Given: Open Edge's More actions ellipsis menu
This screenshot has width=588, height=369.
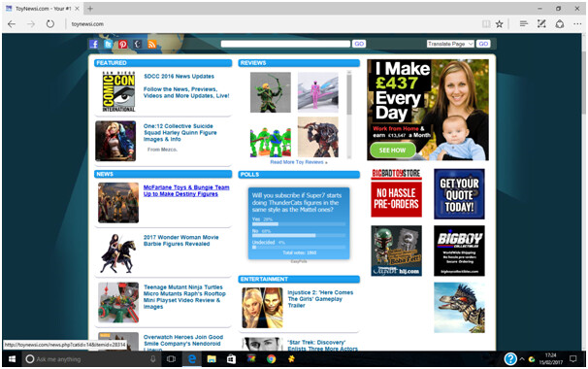Looking at the screenshot, I should pos(577,24).
